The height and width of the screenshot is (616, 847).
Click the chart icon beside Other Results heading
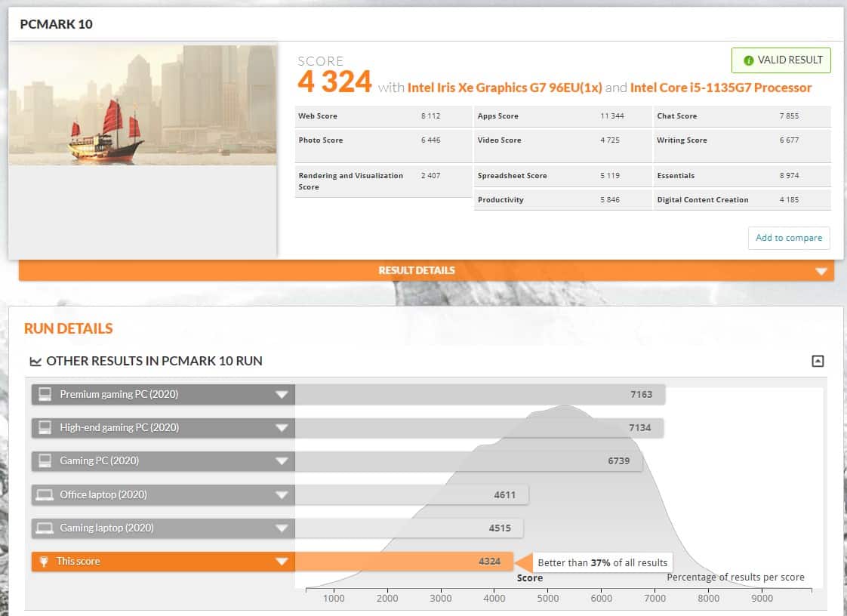[35, 362]
